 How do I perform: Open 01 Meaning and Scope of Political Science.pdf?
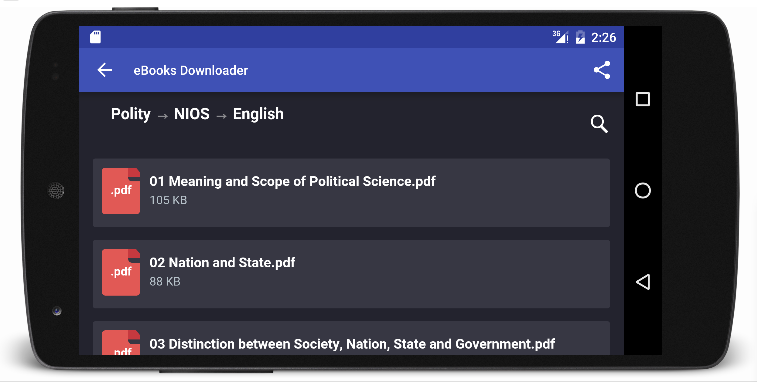[351, 193]
